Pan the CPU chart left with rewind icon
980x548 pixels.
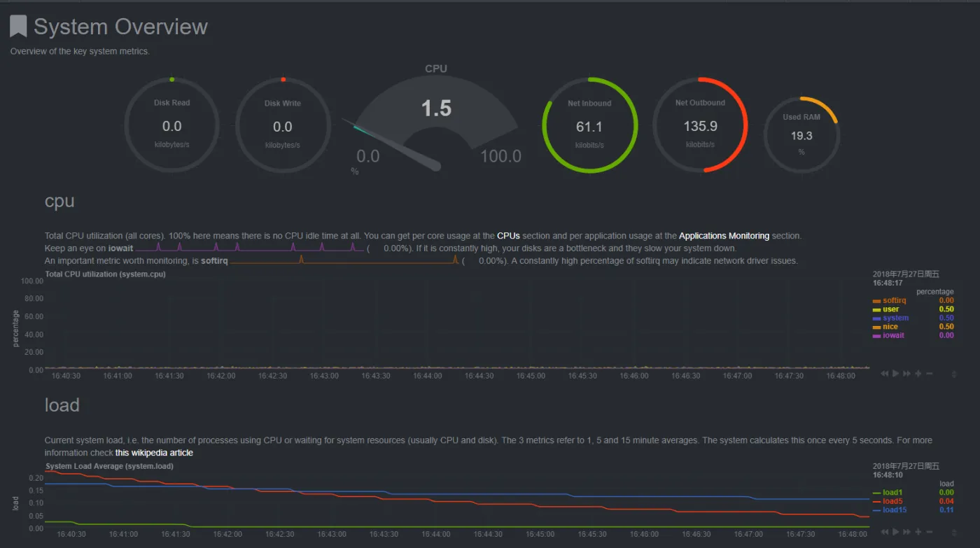(885, 374)
